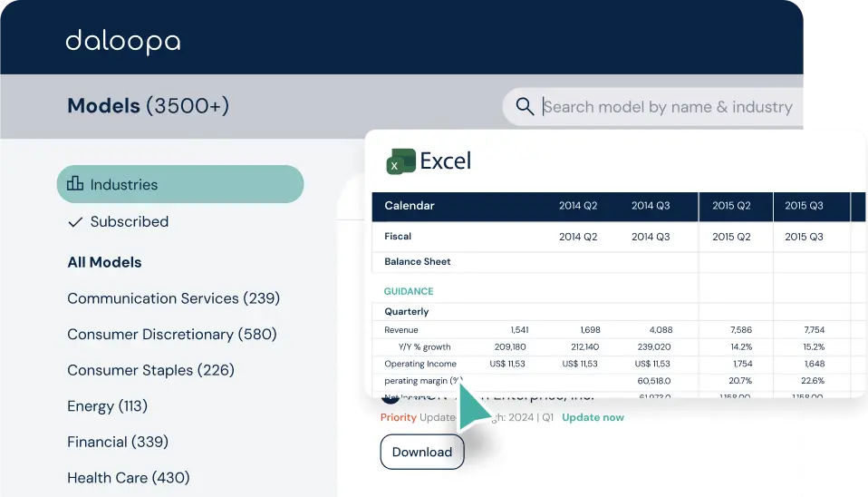Focus the model search input field
Viewport: 868px width, 497px height.
pos(667,107)
